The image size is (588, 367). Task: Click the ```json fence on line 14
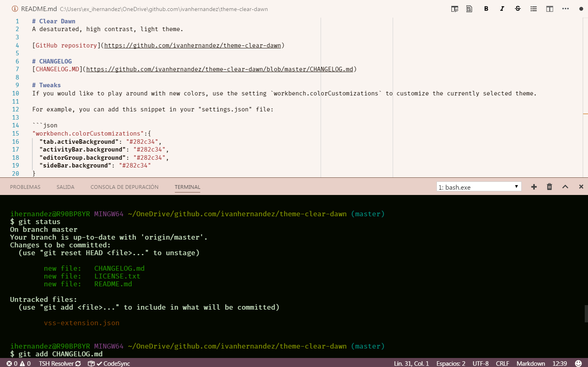pos(45,125)
